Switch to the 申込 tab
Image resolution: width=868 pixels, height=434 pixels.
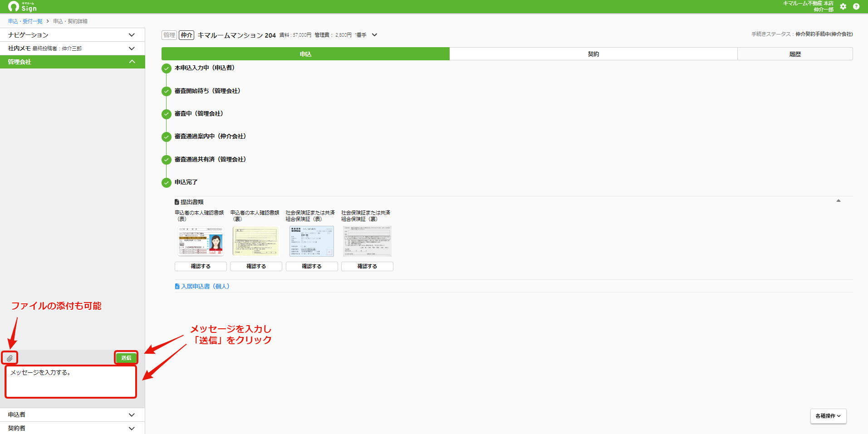305,54
